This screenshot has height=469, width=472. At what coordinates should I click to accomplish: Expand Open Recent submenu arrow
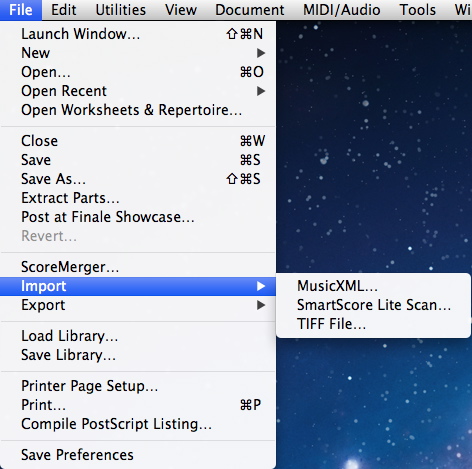pyautogui.click(x=261, y=91)
